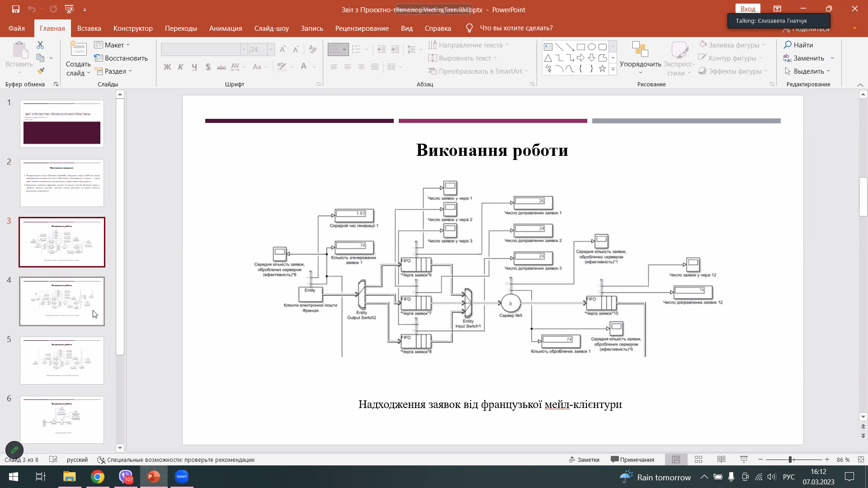Image resolution: width=868 pixels, height=488 pixels.
Task: Fit slide to current window icon
Action: pos(861,460)
